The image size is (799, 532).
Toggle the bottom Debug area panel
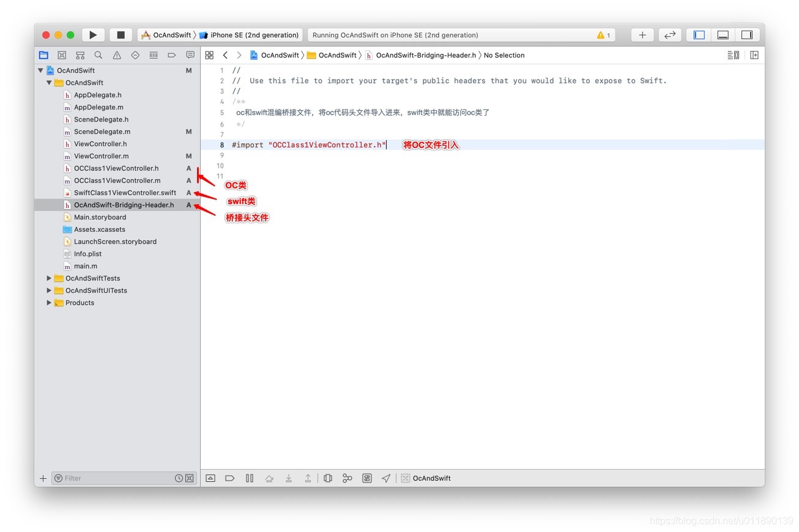(723, 35)
